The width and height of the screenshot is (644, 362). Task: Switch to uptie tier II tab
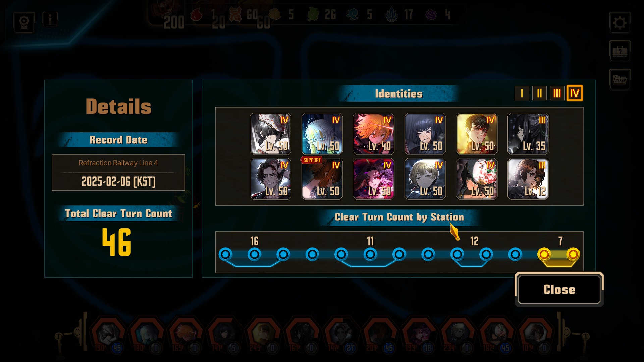539,93
